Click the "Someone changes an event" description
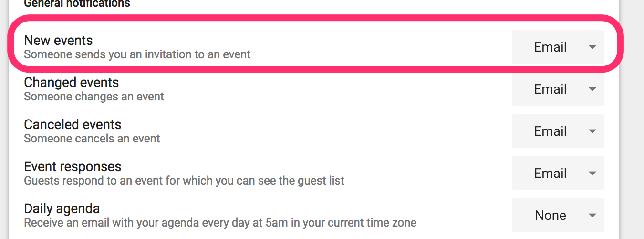The image size is (644, 239). click(x=93, y=97)
